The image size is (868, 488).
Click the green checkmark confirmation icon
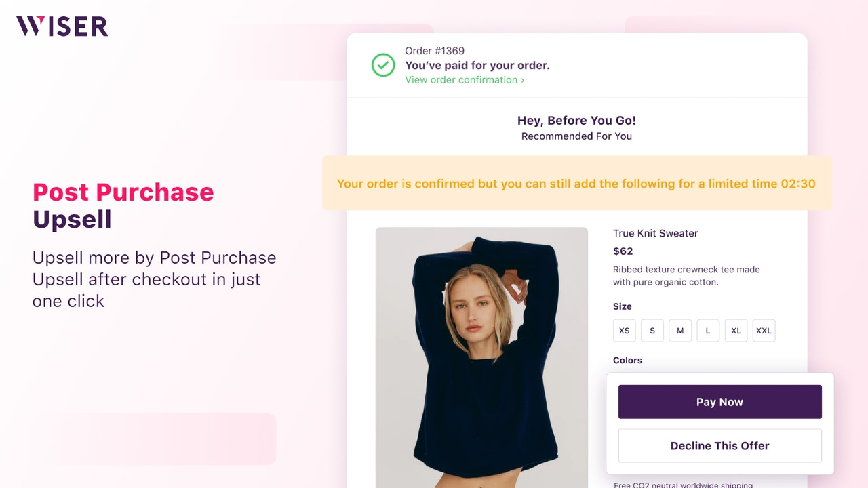(x=383, y=65)
